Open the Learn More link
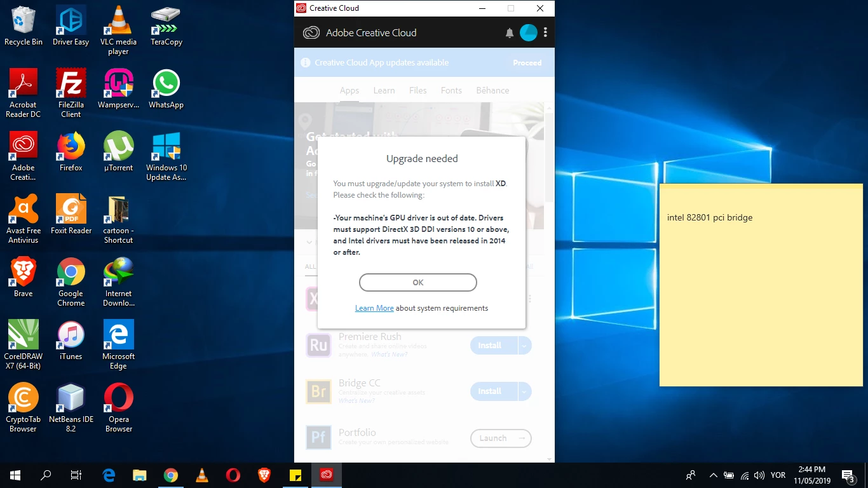The image size is (868, 488). [x=374, y=308]
